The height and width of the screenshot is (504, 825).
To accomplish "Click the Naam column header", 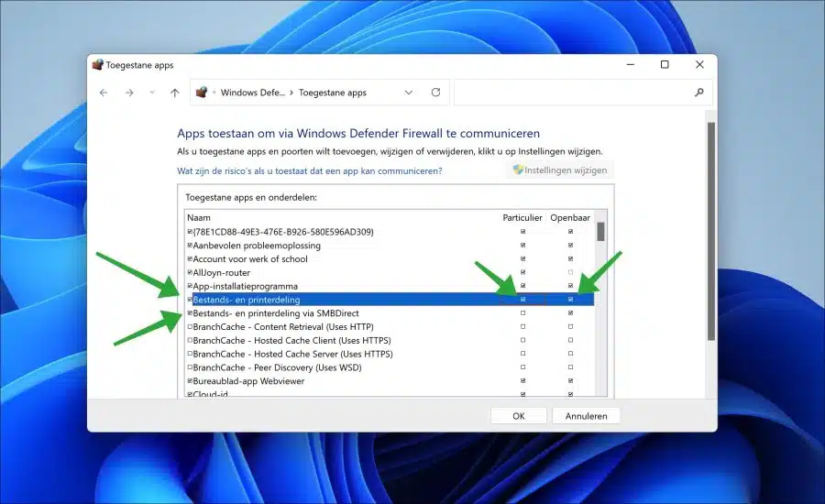I will [199, 218].
